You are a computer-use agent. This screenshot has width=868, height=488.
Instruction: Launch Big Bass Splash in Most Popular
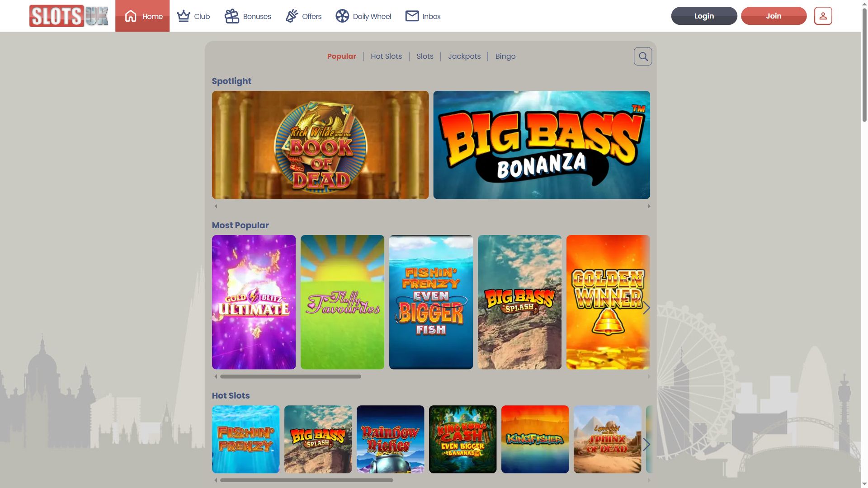point(519,302)
